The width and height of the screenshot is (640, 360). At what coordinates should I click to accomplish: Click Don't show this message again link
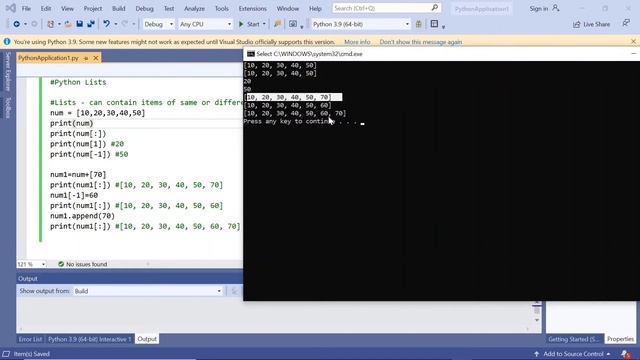coord(421,42)
